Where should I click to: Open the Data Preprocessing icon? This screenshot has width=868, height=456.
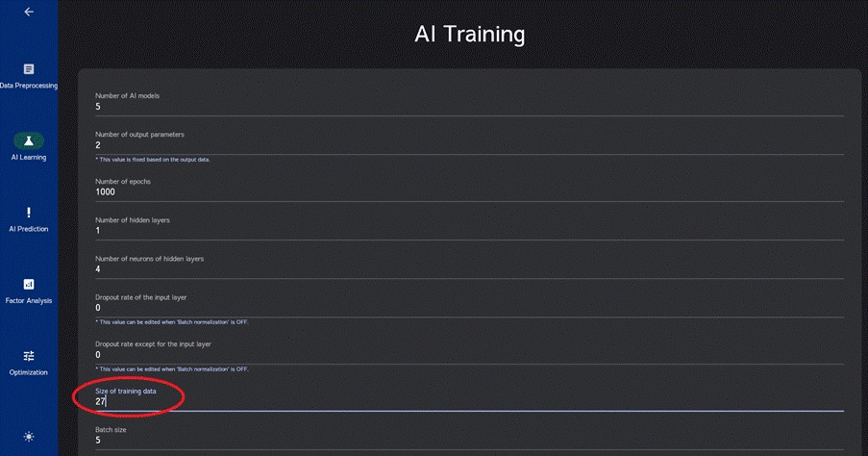pos(29,69)
